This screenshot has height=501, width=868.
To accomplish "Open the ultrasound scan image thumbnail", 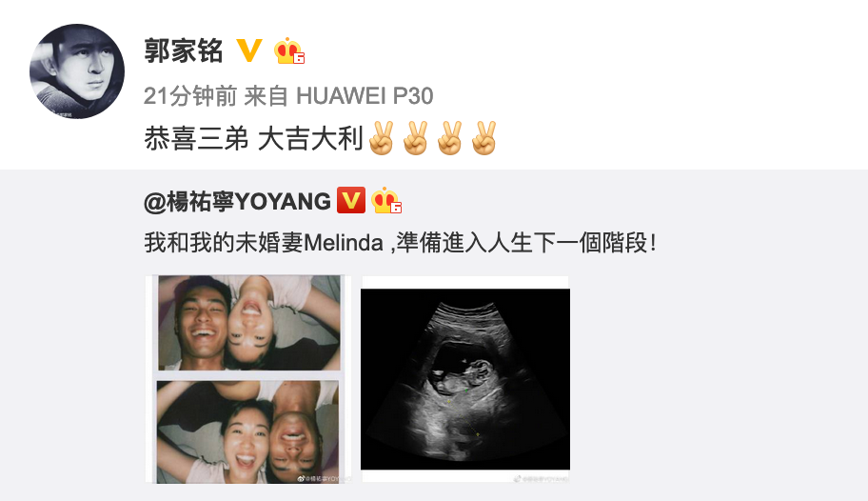I will [x=465, y=379].
